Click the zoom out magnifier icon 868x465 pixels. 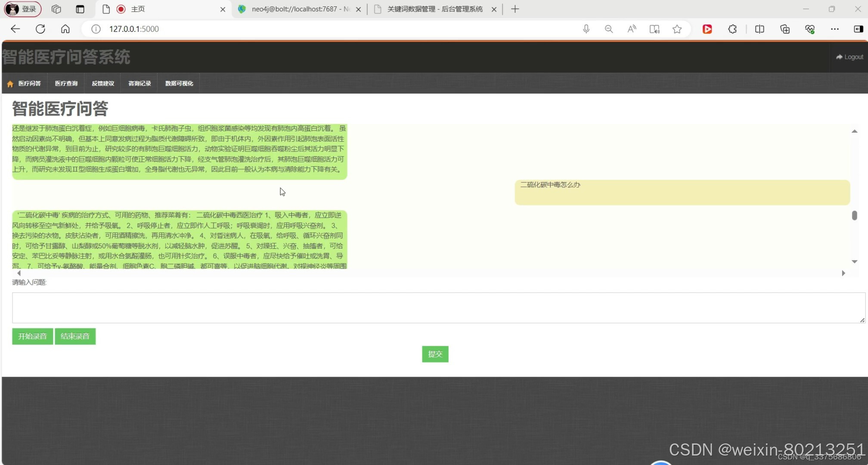click(608, 29)
